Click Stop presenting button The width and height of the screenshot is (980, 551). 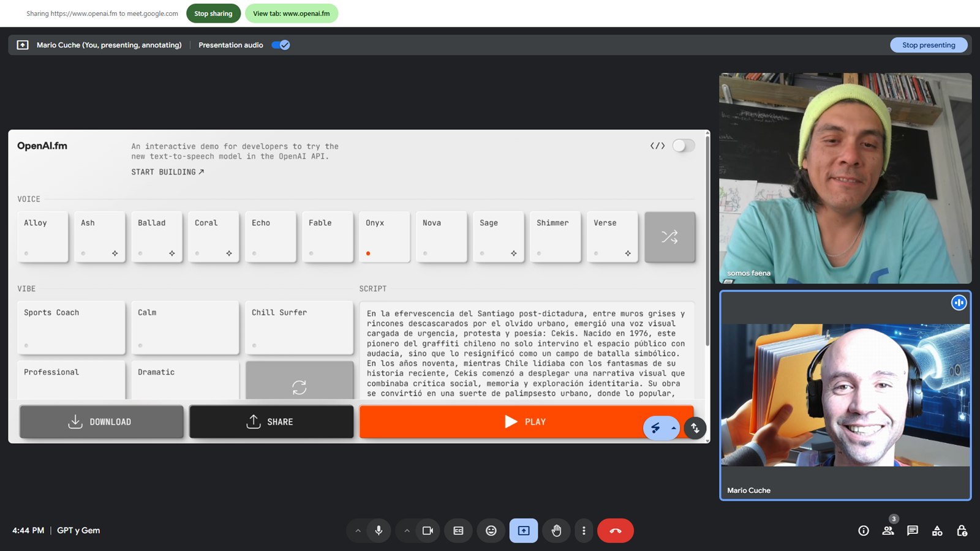point(929,45)
